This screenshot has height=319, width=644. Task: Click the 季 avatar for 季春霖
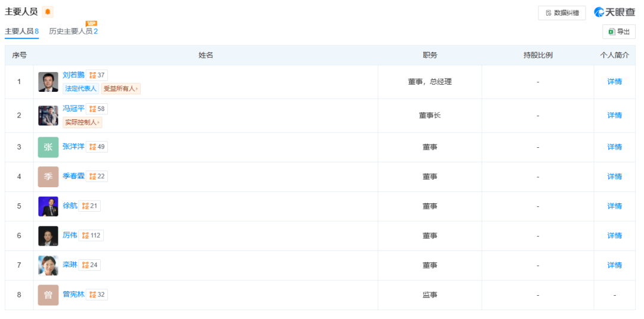tap(48, 176)
